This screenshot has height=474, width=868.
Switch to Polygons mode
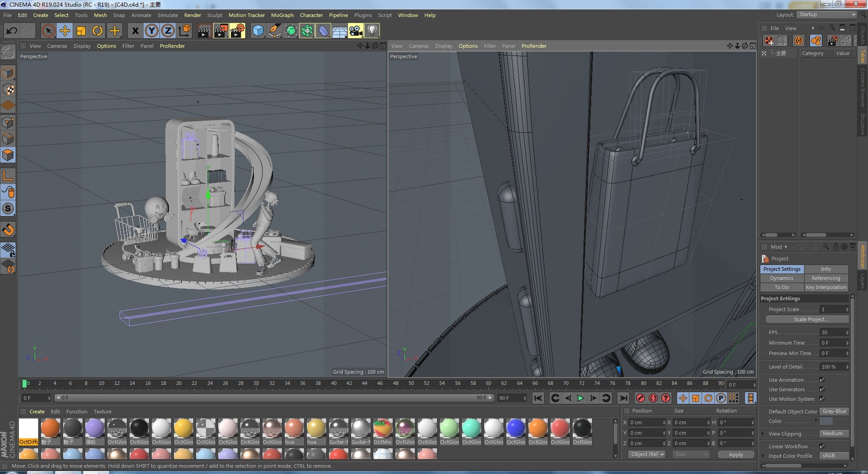[x=8, y=155]
